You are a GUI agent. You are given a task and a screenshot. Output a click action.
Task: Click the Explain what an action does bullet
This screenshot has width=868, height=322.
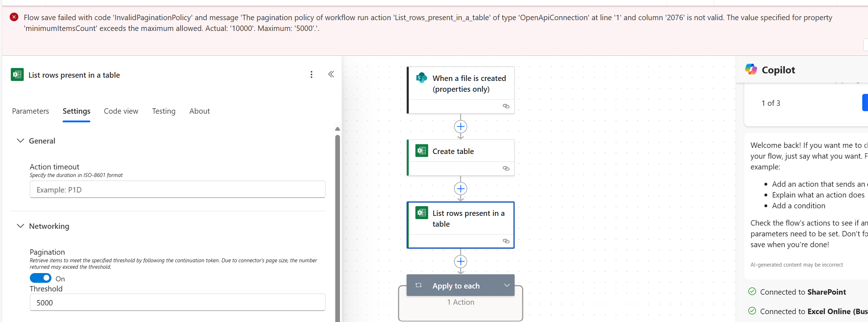[x=818, y=195]
